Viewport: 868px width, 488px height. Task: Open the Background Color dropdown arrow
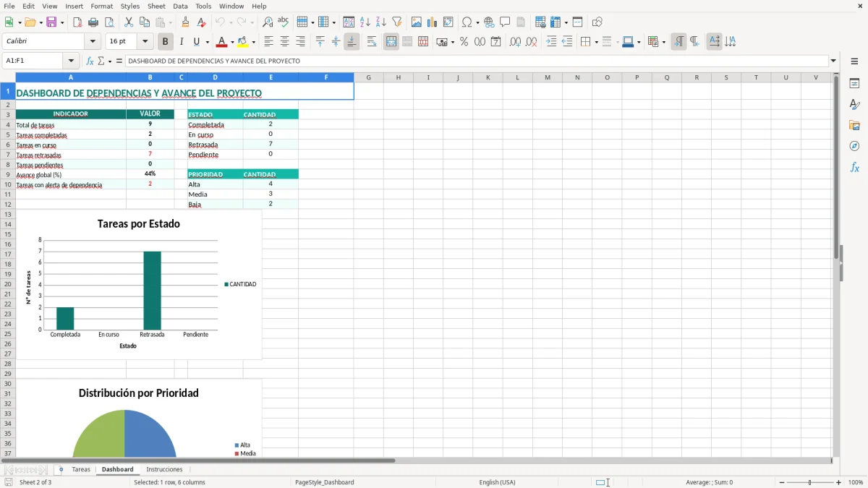(253, 42)
